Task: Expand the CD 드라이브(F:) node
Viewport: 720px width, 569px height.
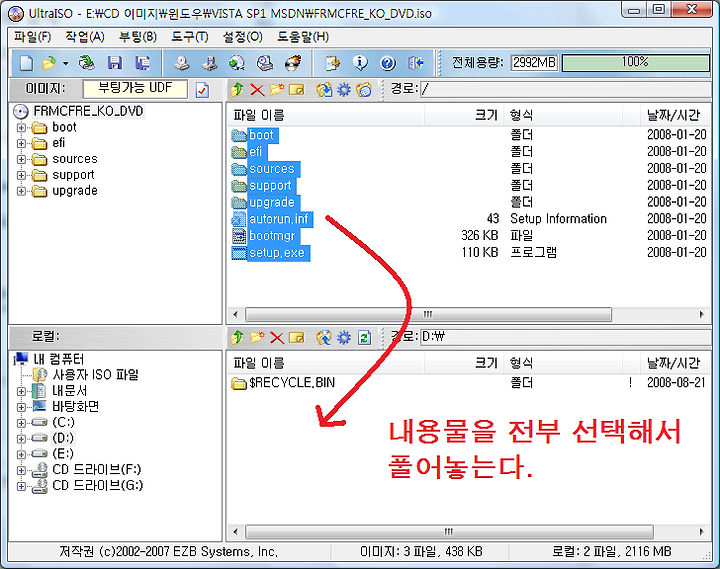Action: 21,471
